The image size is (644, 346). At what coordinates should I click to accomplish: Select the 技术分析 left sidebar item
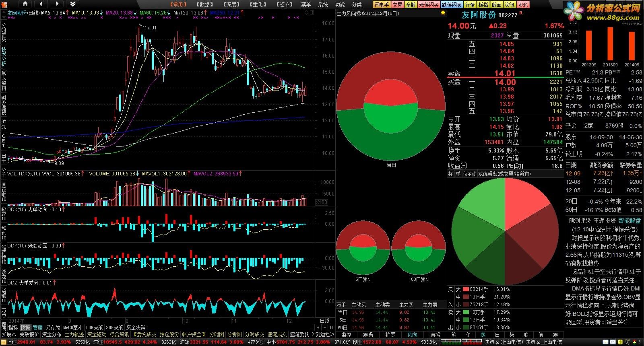point(4,57)
